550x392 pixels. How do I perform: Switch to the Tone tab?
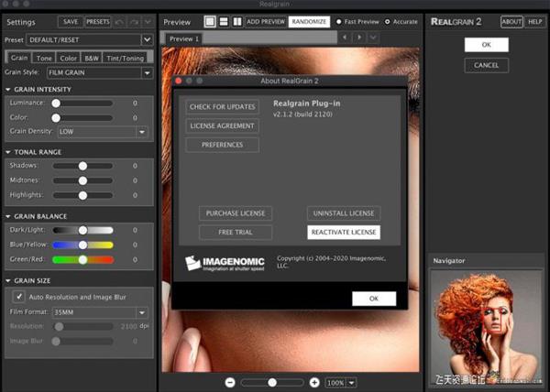point(45,58)
